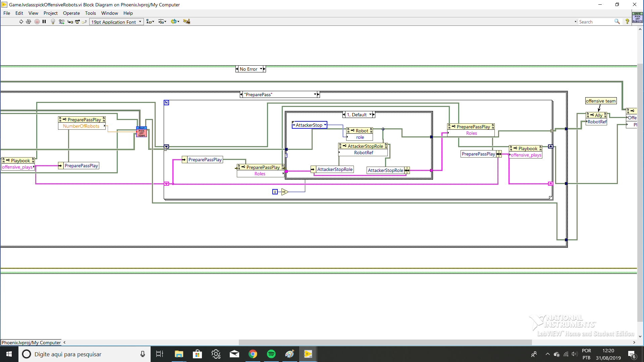Click the AttackerStopRole class cast on left
Image resolution: width=644 pixels, height=362 pixels.
[x=332, y=169]
